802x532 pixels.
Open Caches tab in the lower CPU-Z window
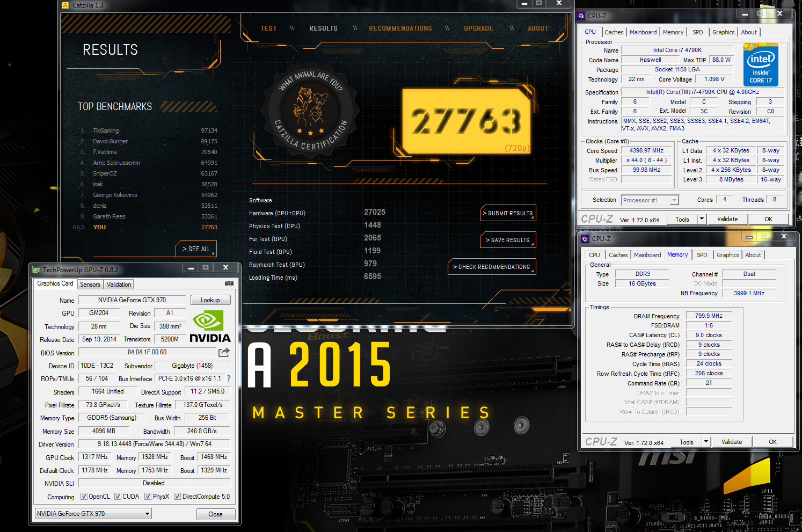point(618,255)
